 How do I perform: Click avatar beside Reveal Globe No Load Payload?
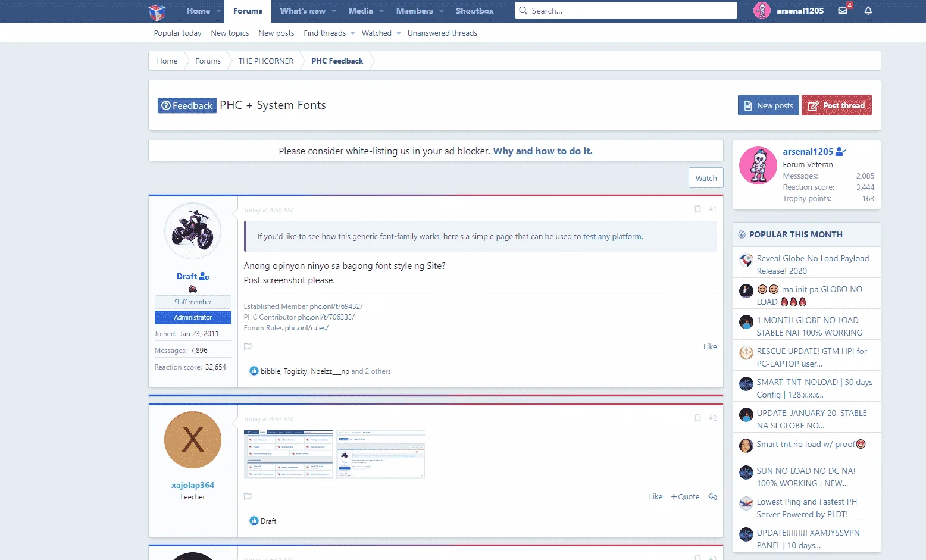746,260
